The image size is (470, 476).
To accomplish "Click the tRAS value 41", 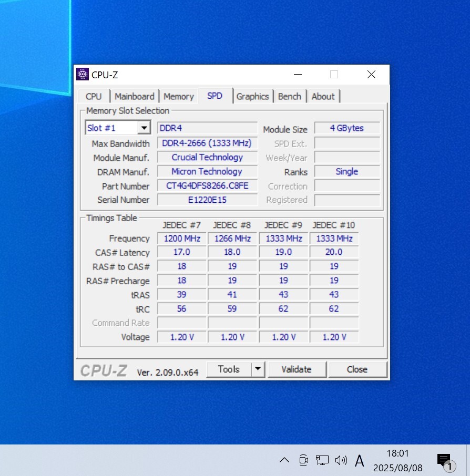I will coord(232,295).
